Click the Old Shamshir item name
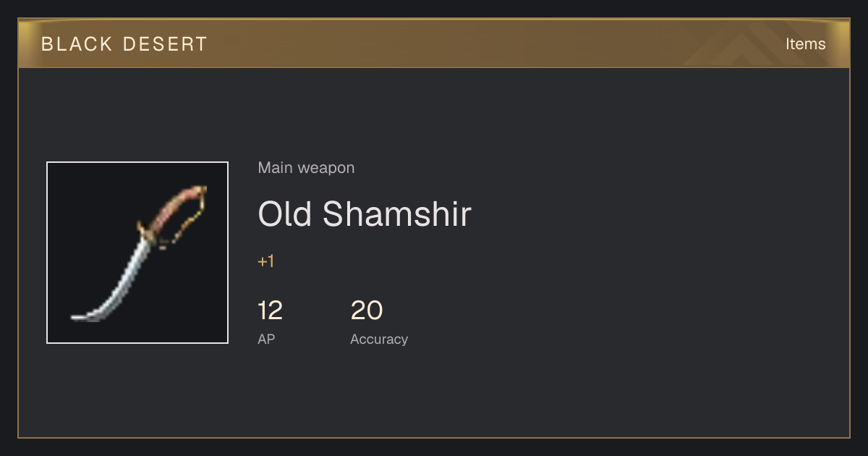 click(365, 214)
